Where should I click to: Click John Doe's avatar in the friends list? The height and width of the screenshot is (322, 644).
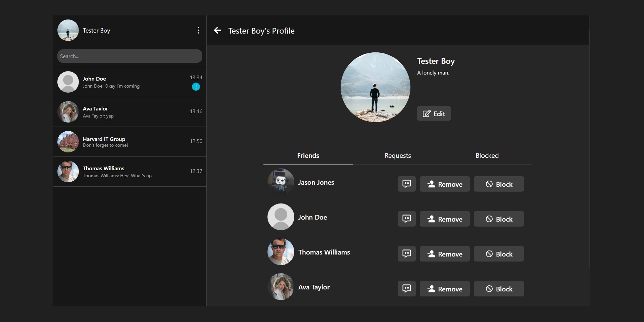[281, 217]
